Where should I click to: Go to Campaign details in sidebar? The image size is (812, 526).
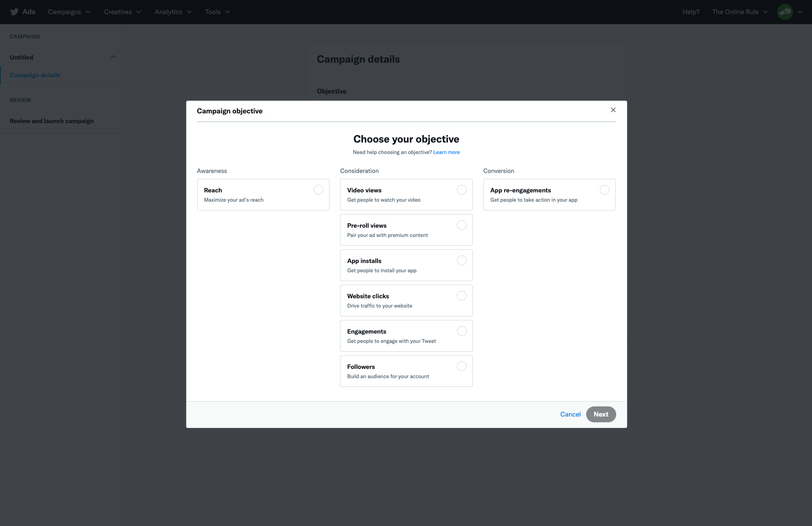[x=35, y=75]
